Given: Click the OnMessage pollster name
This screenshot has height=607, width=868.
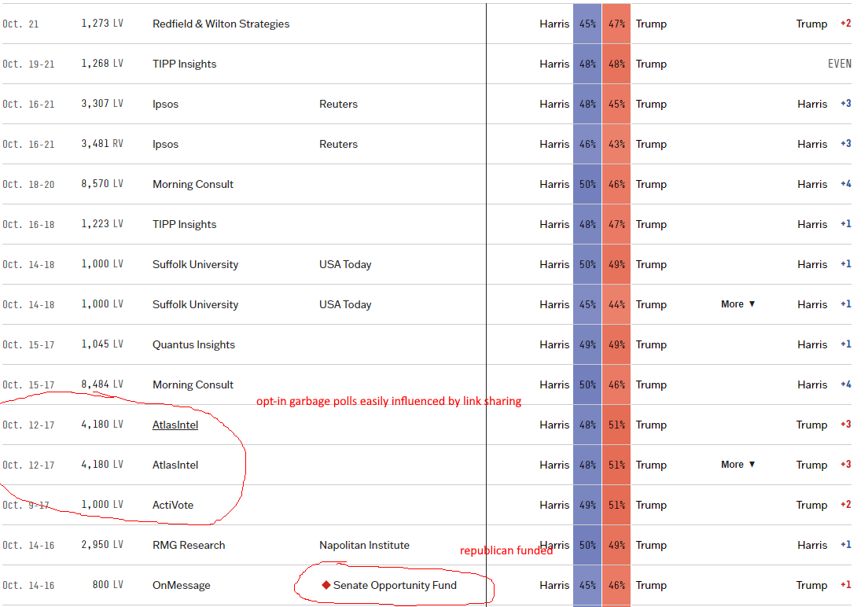Looking at the screenshot, I should (182, 585).
